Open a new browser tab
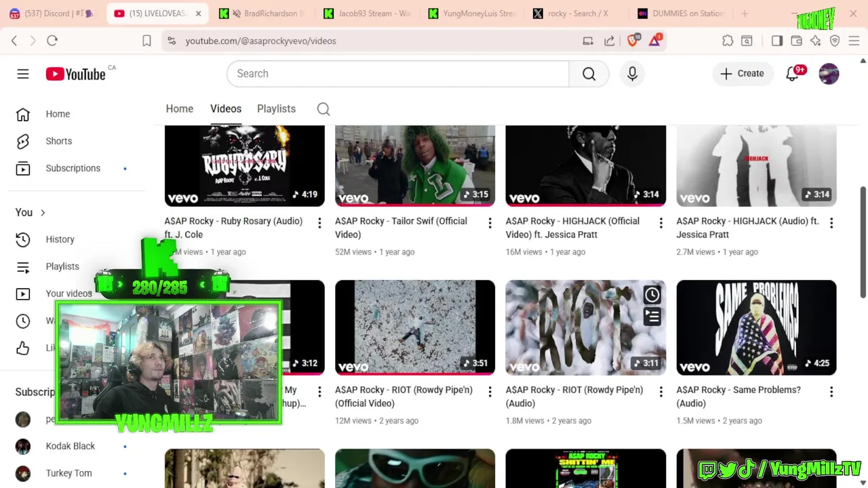Viewport: 868px width, 488px height. tap(745, 14)
